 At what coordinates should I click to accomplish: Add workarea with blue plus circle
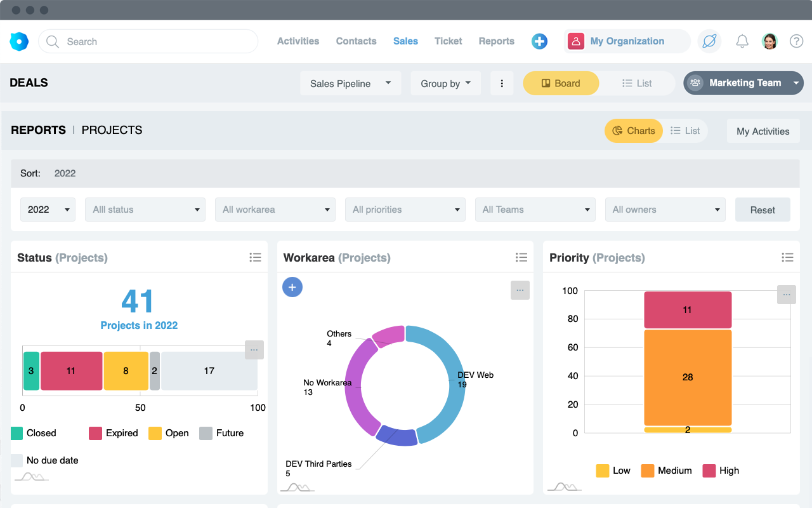pyautogui.click(x=292, y=287)
